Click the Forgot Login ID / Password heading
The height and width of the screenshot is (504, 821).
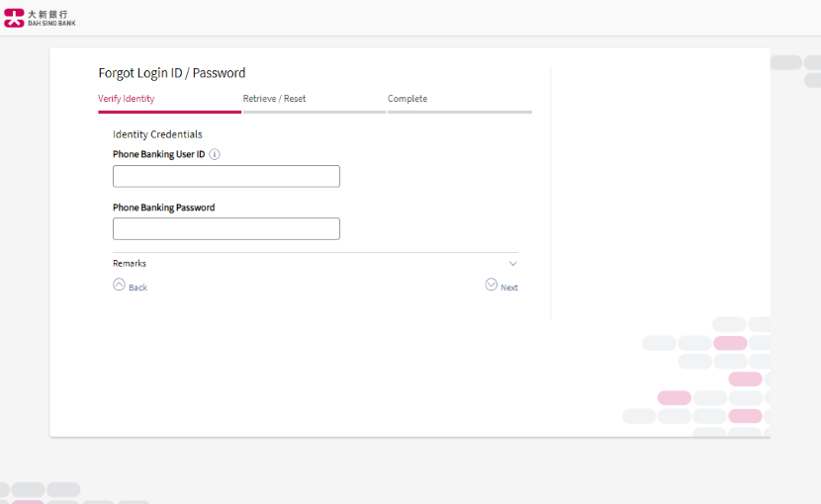point(172,73)
